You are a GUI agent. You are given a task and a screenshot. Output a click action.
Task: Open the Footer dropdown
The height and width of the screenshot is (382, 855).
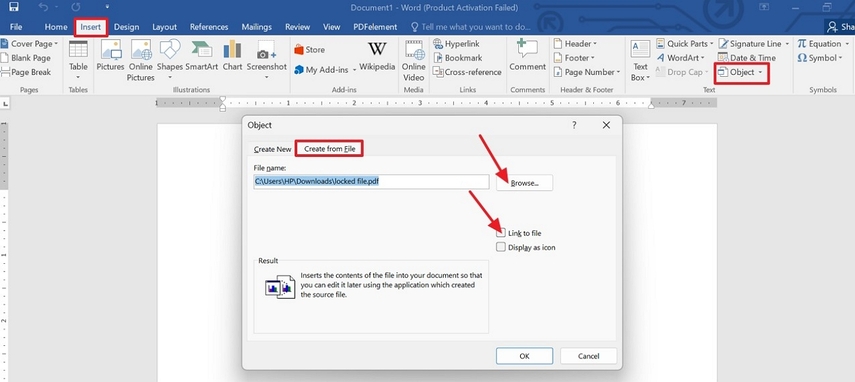(x=574, y=58)
